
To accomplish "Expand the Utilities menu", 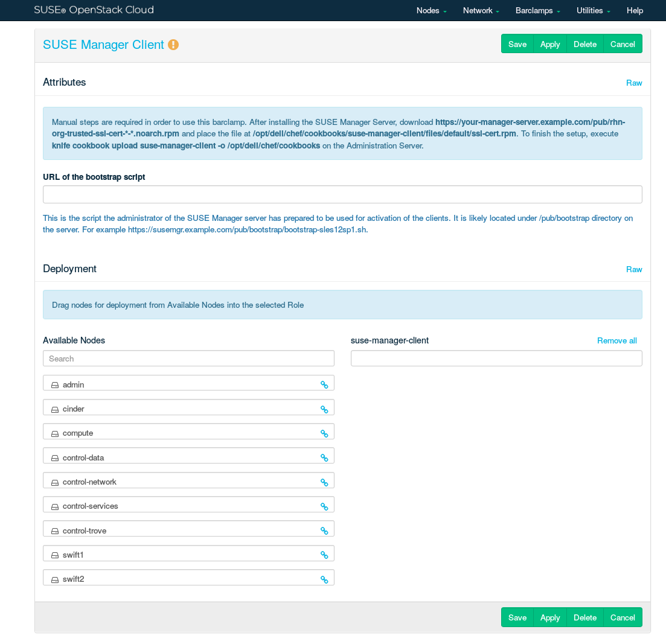I will pos(593,10).
